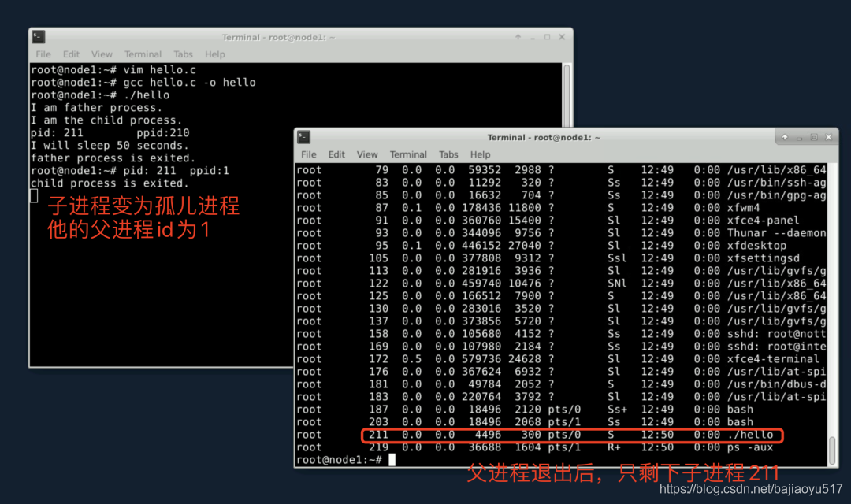The height and width of the screenshot is (504, 851).
Task: Click 'SNl' status in PID 122 row
Action: pyautogui.click(x=617, y=283)
